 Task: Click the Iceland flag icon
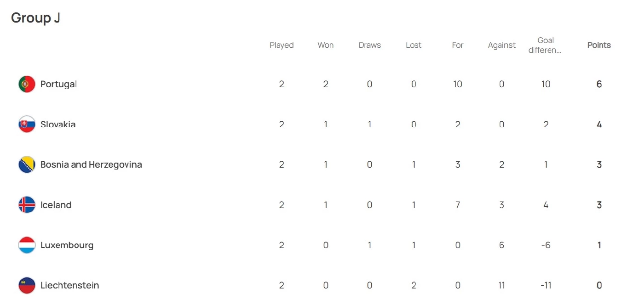coord(27,205)
